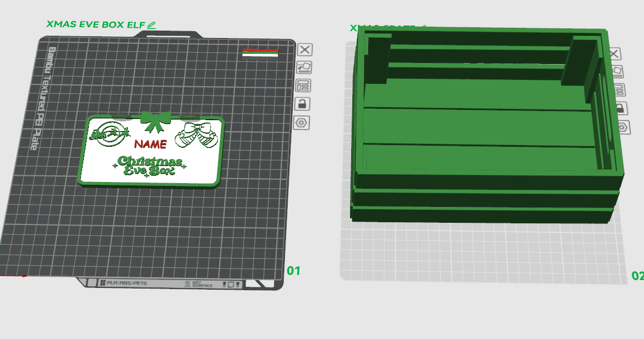Toggle the locked padlock on plate 02
The height and width of the screenshot is (339, 644).
point(621,108)
